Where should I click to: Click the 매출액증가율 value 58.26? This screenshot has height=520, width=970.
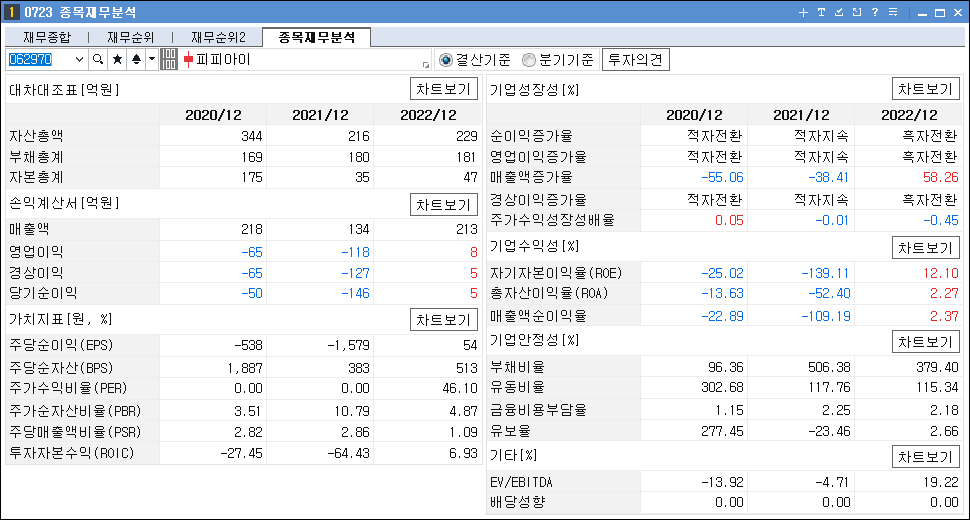tap(940, 177)
